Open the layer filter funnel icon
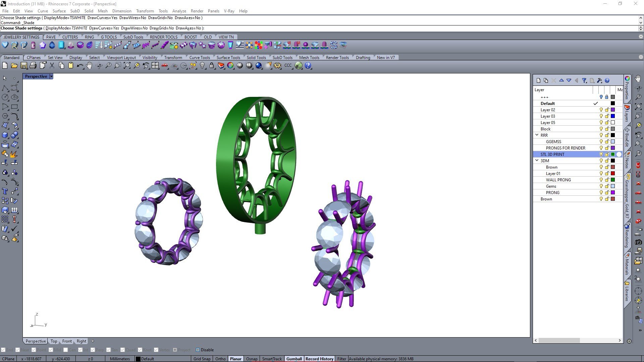Image resolution: width=644 pixels, height=362 pixels. (x=584, y=80)
